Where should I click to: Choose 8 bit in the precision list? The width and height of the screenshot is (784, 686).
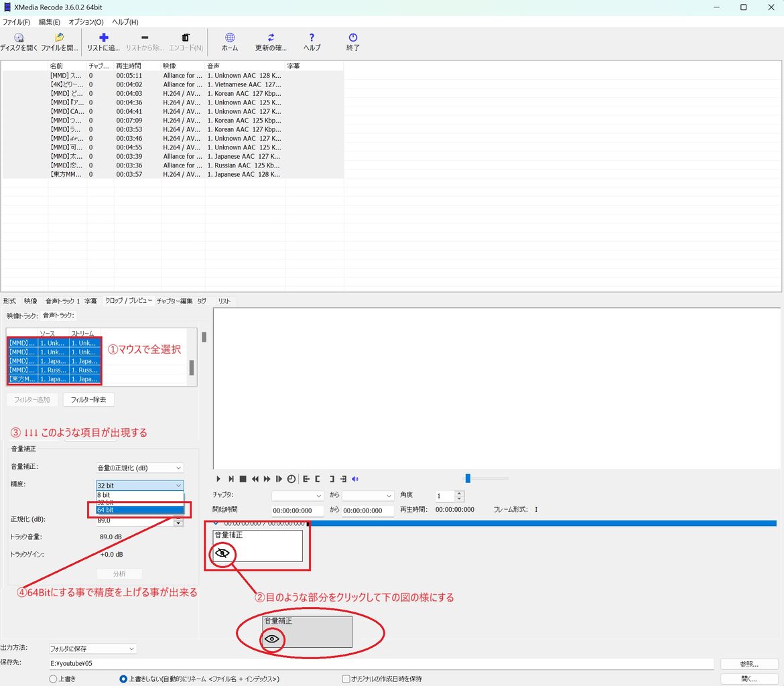[x=139, y=495]
